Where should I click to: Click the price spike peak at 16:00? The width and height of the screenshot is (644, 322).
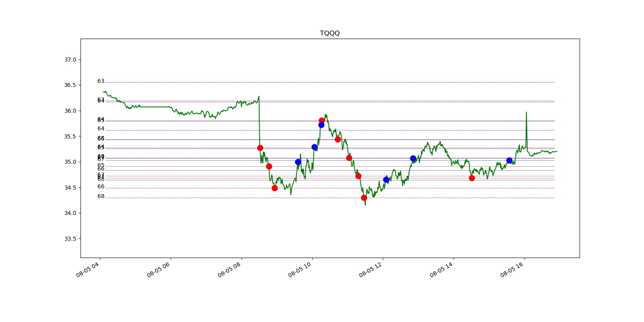tap(526, 112)
